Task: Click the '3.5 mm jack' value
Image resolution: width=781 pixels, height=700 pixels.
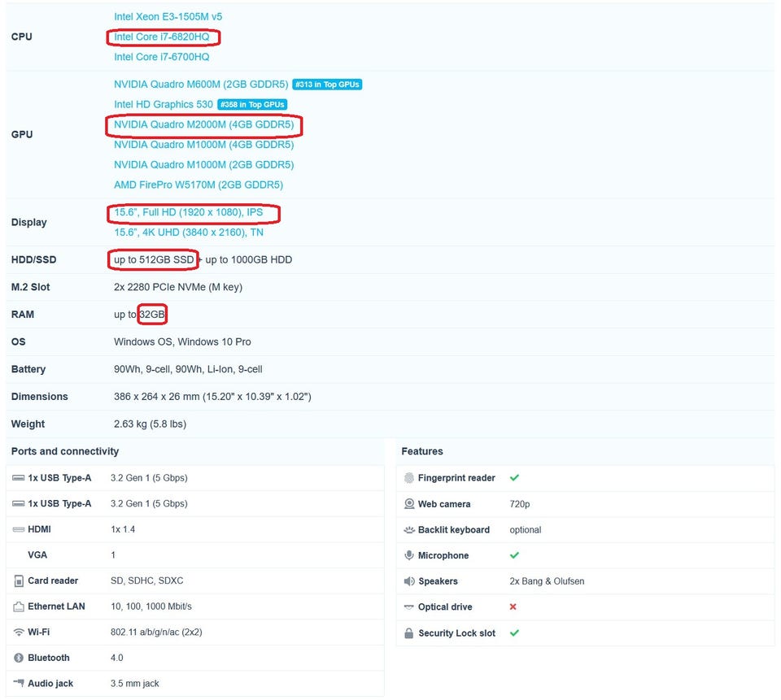Action: tap(134, 684)
